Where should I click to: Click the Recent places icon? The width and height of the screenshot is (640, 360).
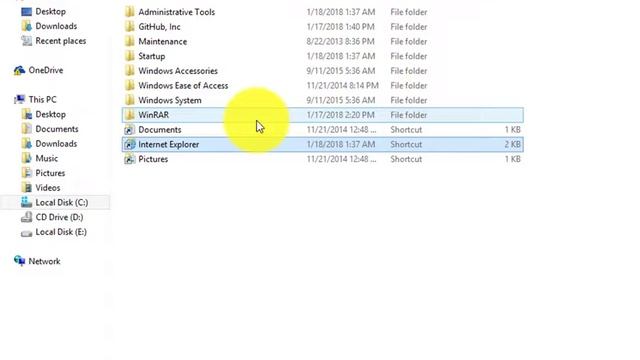[x=27, y=41]
